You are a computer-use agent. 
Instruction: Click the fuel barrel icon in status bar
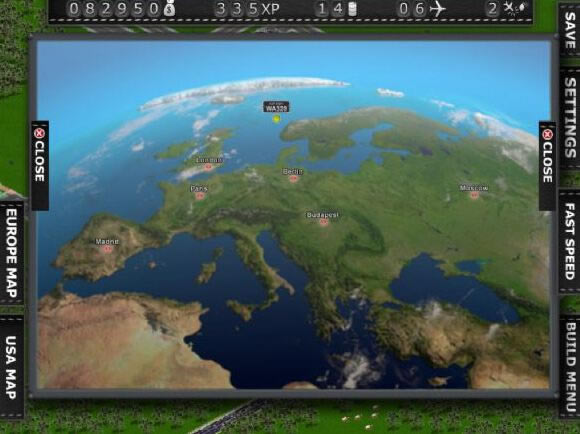tap(353, 9)
